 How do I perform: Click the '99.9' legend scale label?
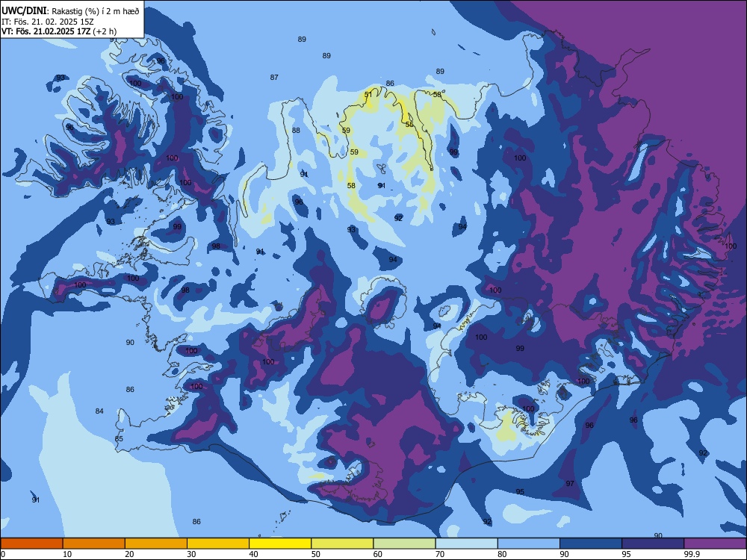[691, 554]
